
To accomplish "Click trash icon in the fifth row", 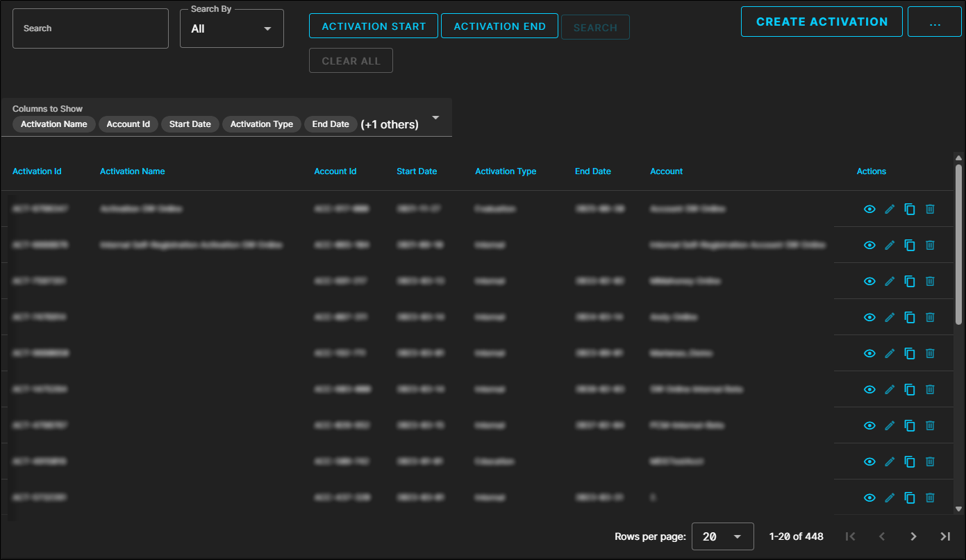I will (x=930, y=353).
